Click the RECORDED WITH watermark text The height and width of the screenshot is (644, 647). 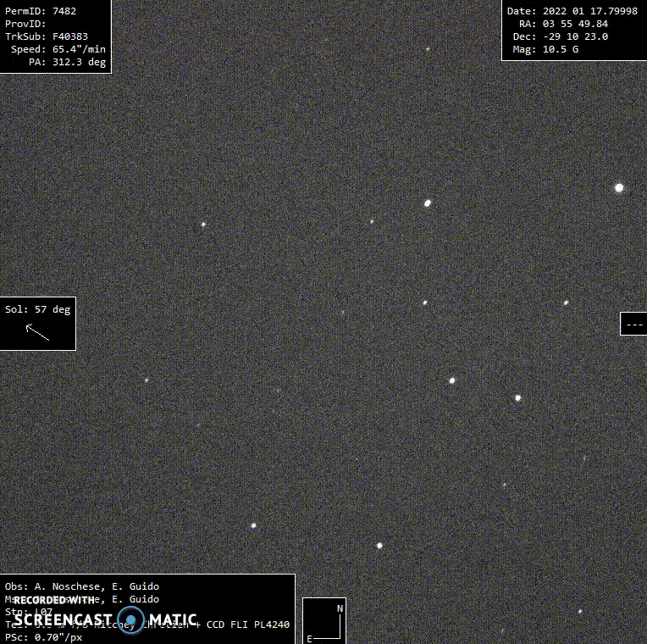coord(54,600)
